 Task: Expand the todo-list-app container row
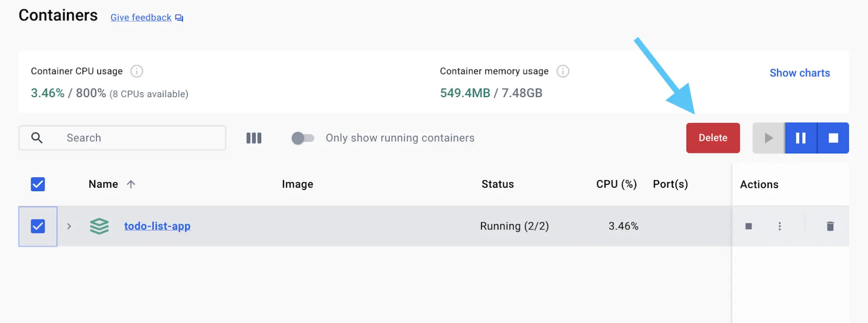tap(69, 226)
